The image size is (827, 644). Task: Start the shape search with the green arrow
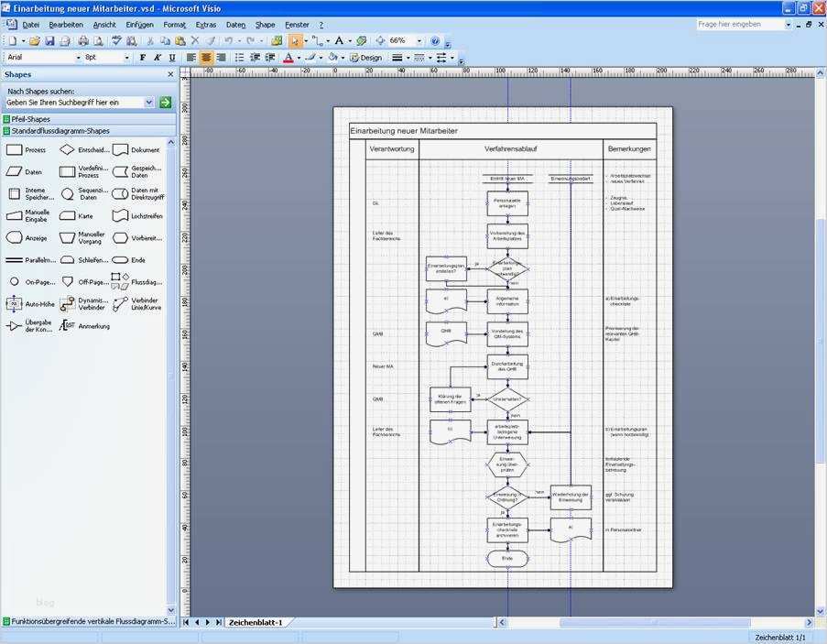click(165, 102)
